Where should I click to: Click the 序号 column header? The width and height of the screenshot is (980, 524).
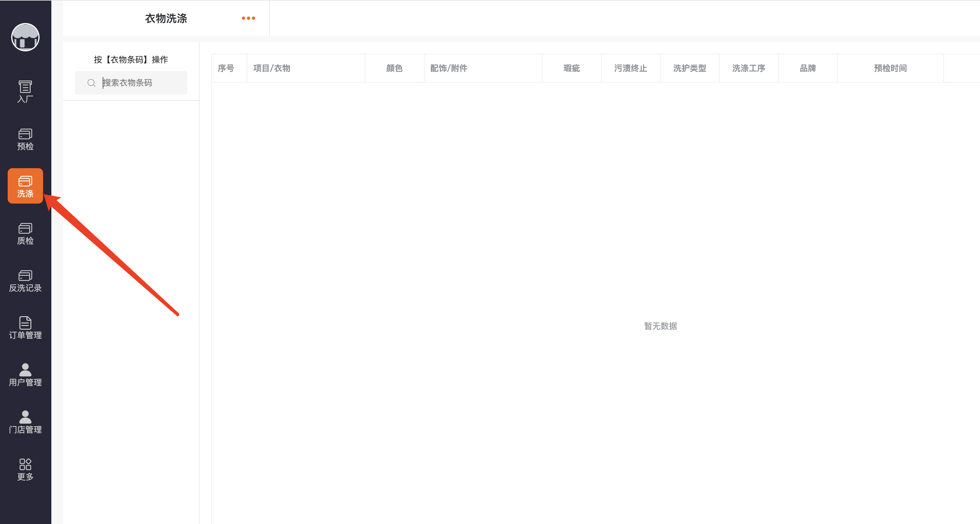(226, 68)
